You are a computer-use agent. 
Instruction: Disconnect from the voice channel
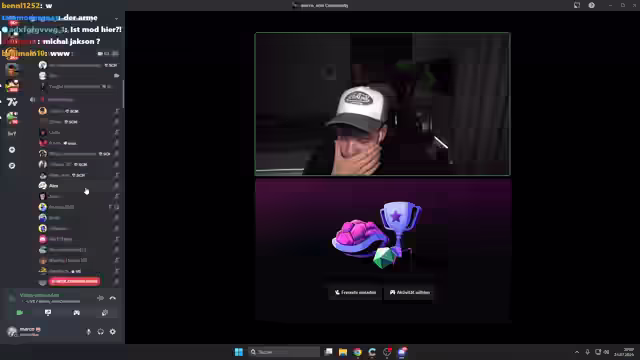[113, 298]
